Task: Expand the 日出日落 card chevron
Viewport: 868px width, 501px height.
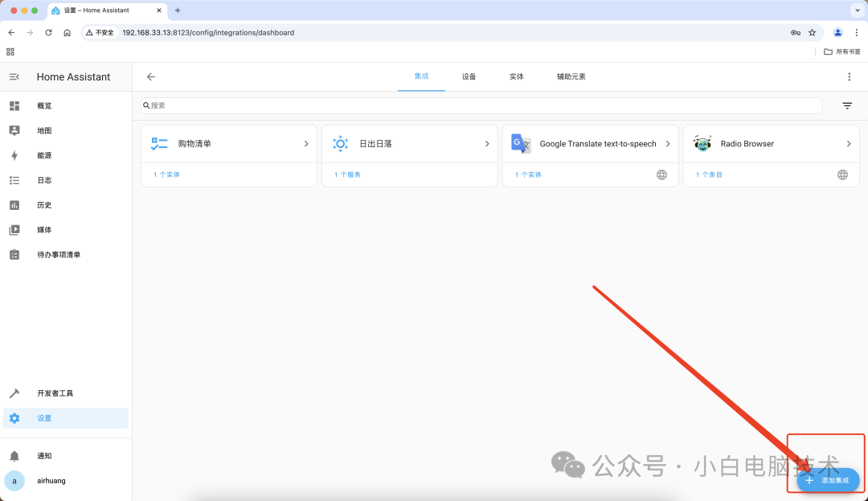Action: point(487,144)
